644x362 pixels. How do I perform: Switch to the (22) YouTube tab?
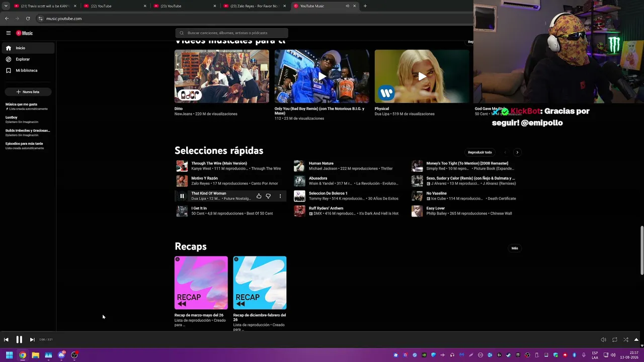(x=115, y=6)
